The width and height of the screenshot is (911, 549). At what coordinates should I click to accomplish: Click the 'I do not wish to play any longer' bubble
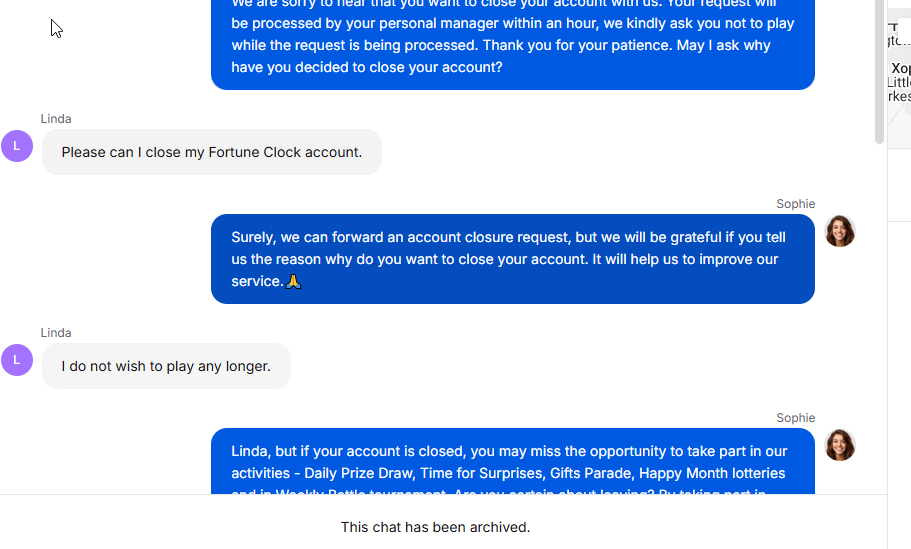coord(166,366)
